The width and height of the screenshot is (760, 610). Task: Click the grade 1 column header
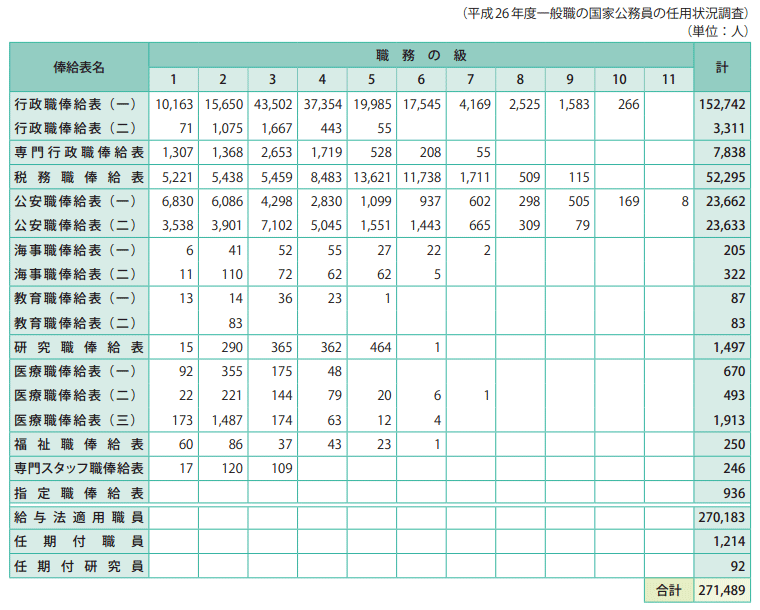point(173,79)
